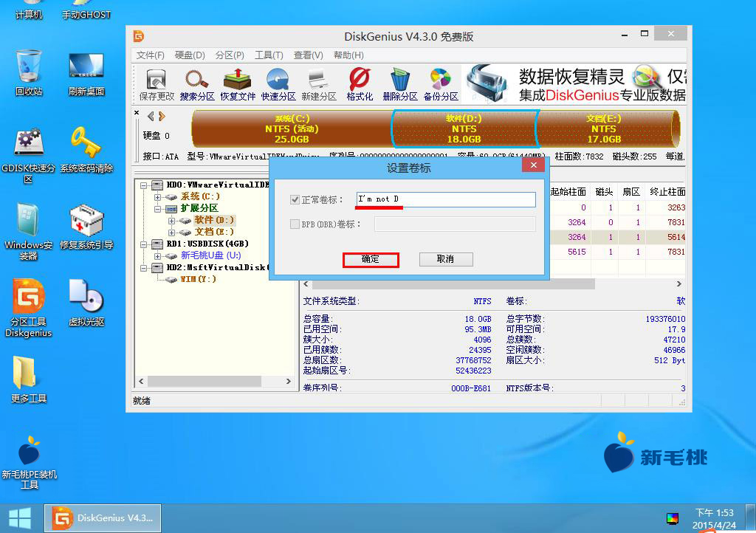Open the 搜索分区 search partition tool
This screenshot has height=533, width=756.
tap(196, 84)
